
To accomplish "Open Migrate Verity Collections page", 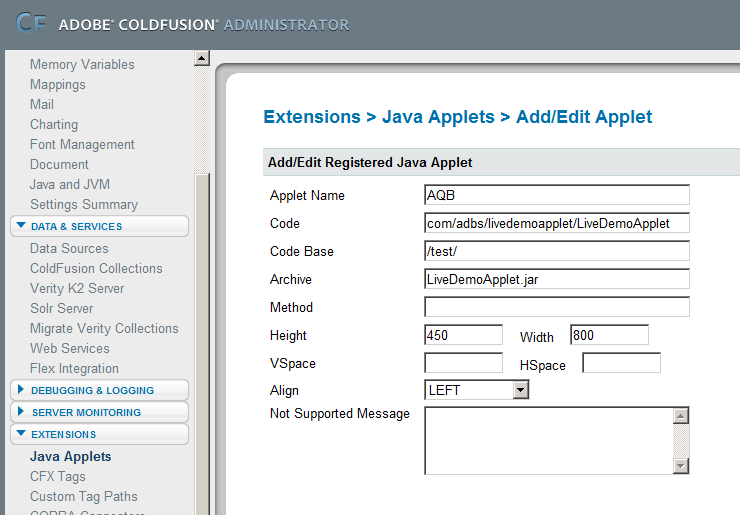I will (x=104, y=328).
